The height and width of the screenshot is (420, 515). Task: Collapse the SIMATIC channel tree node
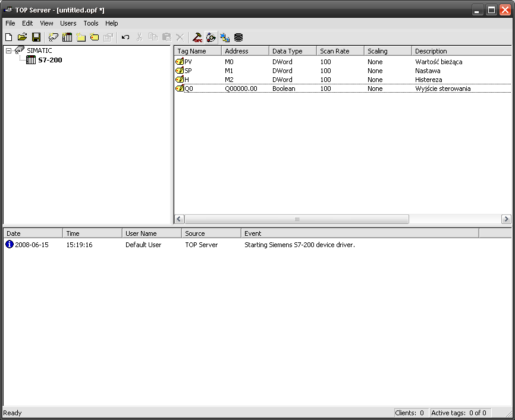point(9,51)
